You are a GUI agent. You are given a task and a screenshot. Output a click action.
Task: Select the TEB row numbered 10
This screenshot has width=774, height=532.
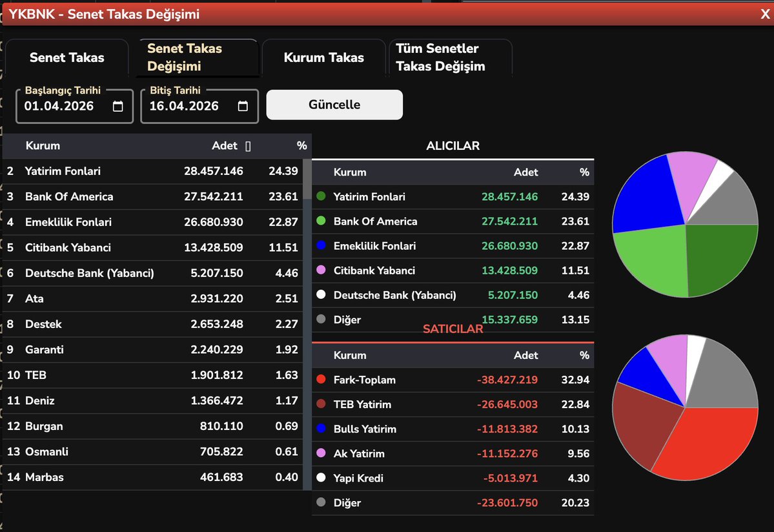152,375
